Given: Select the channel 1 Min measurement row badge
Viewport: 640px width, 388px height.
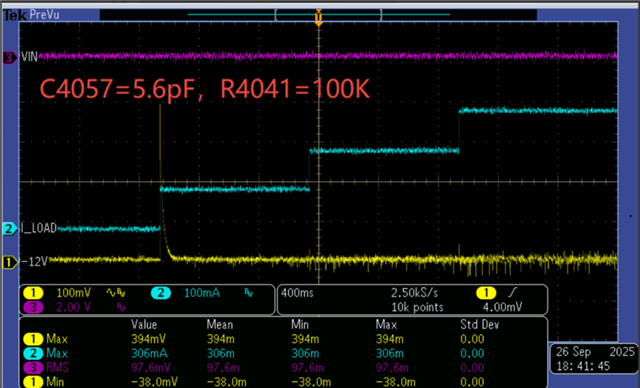Looking at the screenshot, I should click(x=33, y=382).
